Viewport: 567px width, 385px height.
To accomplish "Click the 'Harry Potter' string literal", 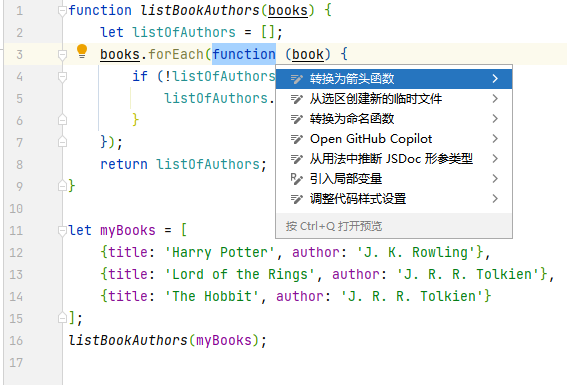I will coord(220,252).
